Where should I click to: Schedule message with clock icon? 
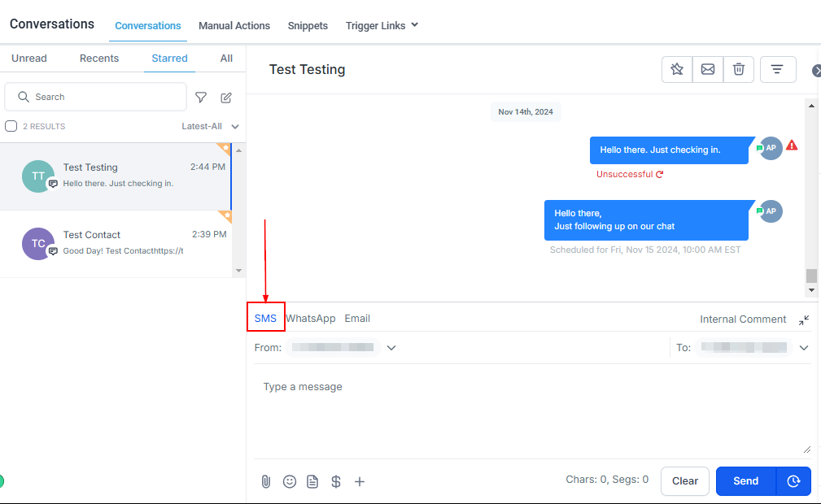(793, 481)
